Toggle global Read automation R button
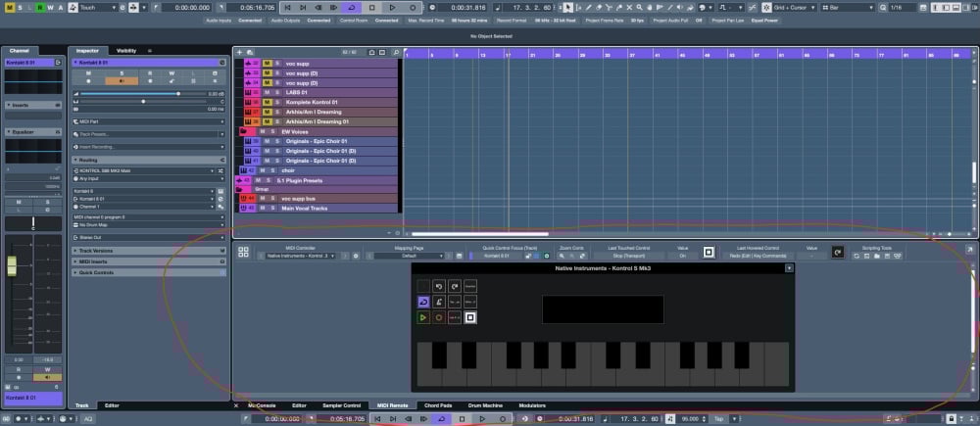 40,8
